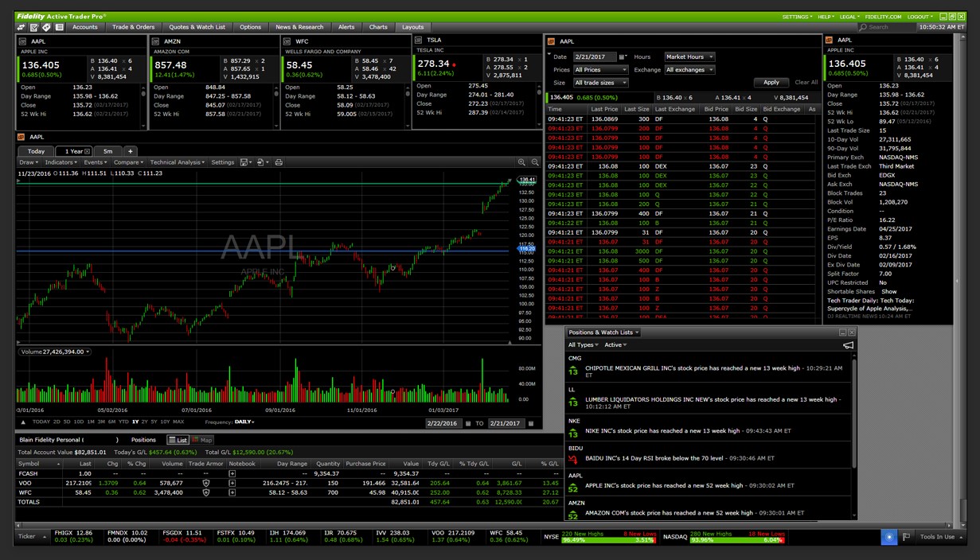Apply the Time and Sales filters
The height and width of the screenshot is (560, 980).
click(771, 82)
